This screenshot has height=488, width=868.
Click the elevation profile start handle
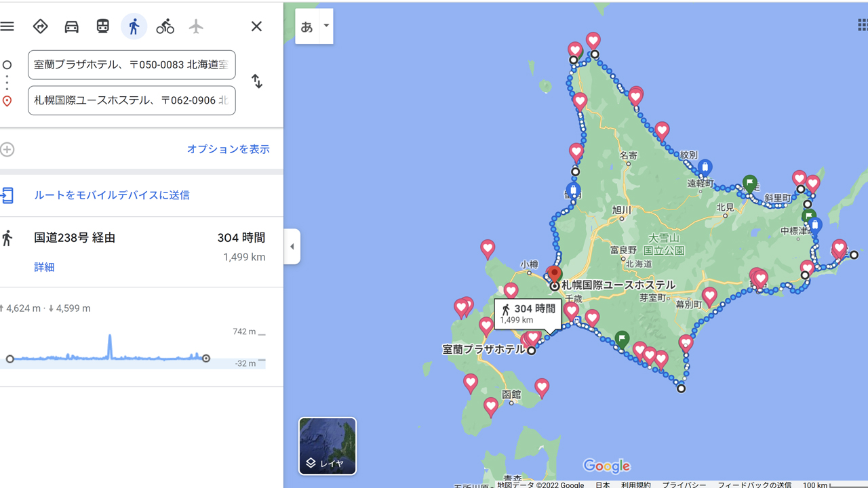[9, 359]
